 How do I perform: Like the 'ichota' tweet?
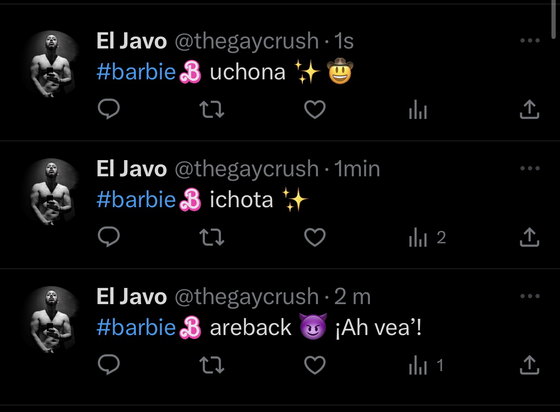[315, 237]
